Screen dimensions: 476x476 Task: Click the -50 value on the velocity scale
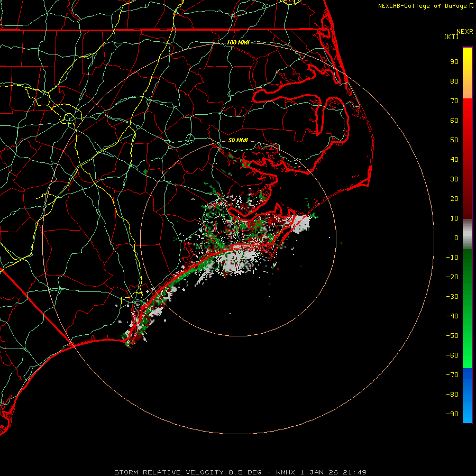tap(452, 336)
